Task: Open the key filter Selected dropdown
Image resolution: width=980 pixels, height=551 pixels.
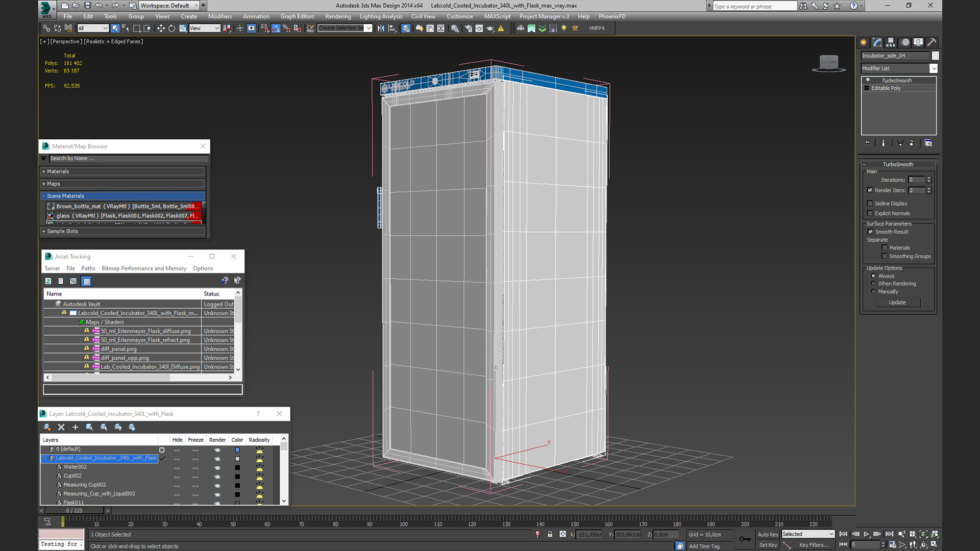Action: tap(808, 534)
